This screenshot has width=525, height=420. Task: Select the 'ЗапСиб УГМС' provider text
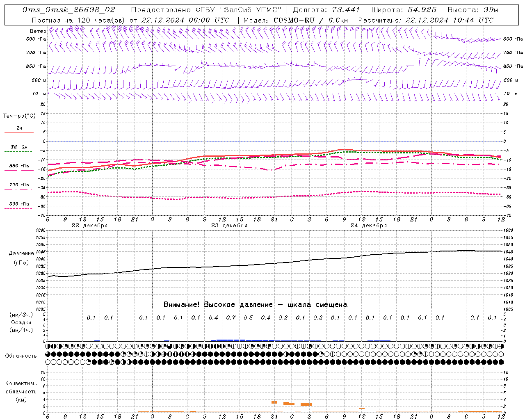tap(251, 10)
